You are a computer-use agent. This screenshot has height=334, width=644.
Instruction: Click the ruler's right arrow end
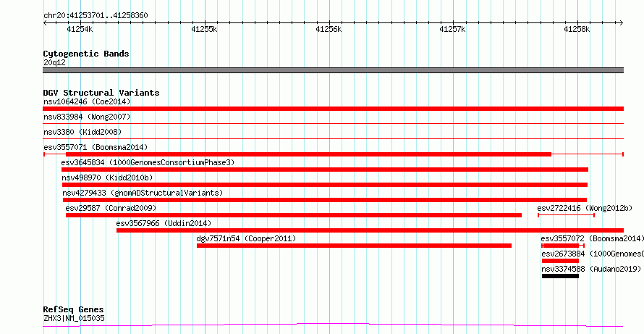pyautogui.click(x=622, y=23)
